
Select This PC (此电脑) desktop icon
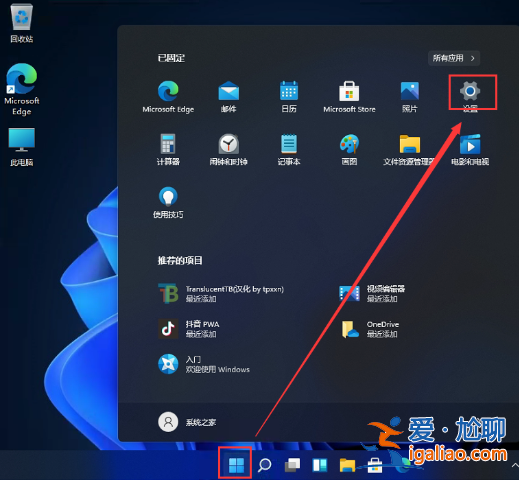coord(21,147)
